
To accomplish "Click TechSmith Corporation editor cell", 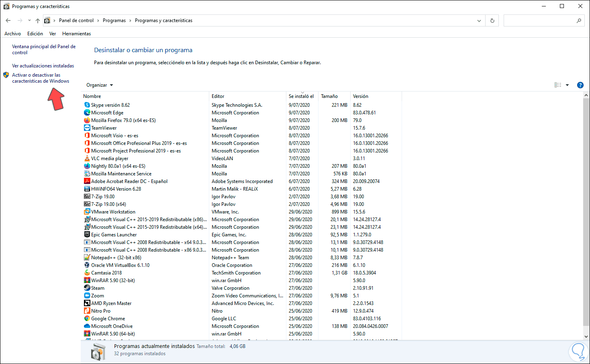I will [x=236, y=273].
